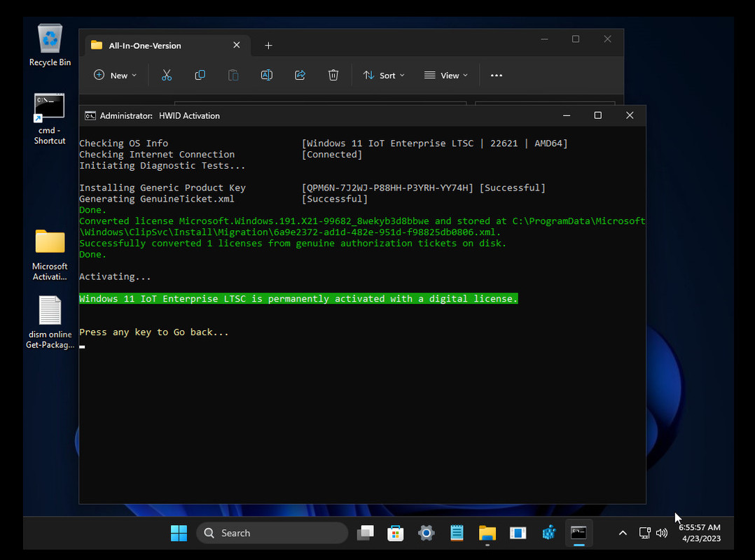The image size is (755, 560).
Task: Click the Rename icon in File Explorer toolbar
Action: tap(266, 75)
